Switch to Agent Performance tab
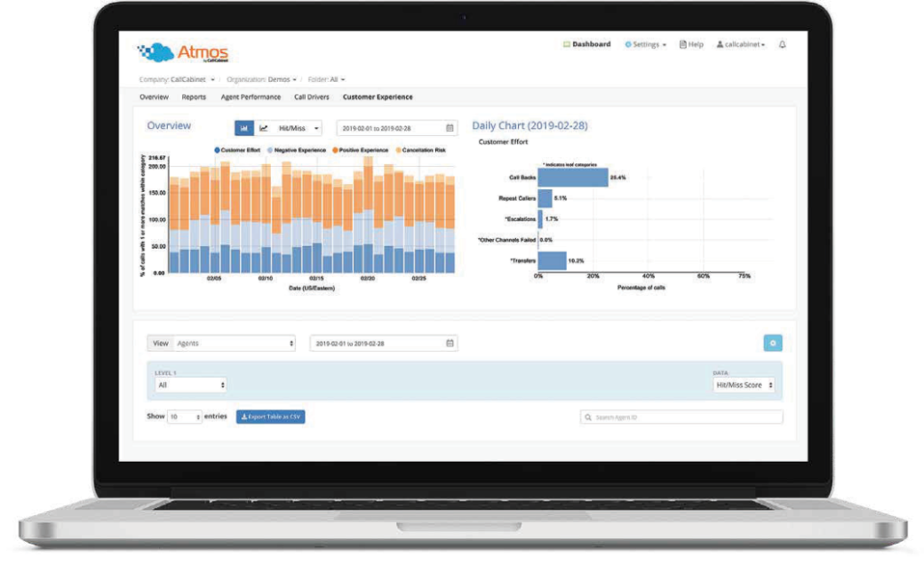Viewport: 924px width, 569px height. pos(250,96)
